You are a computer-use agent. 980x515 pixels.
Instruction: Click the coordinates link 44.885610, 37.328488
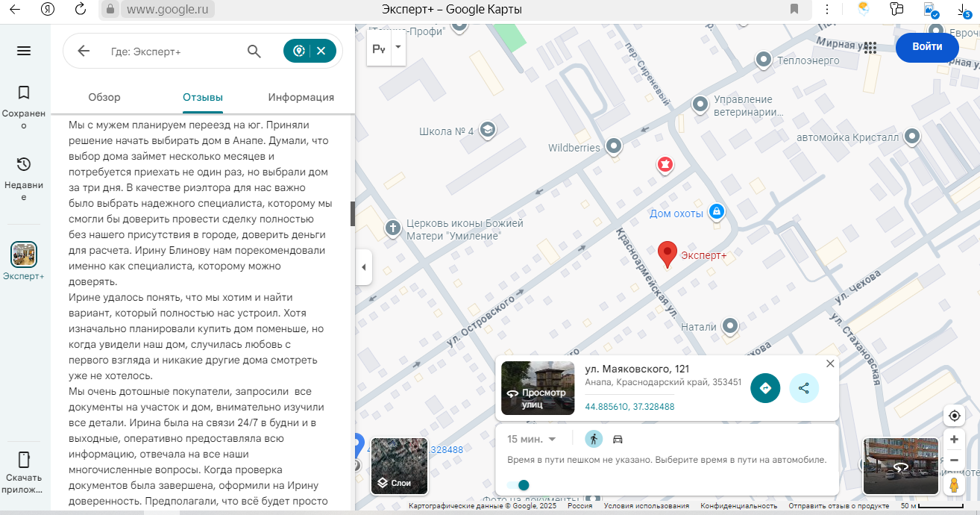(x=629, y=407)
